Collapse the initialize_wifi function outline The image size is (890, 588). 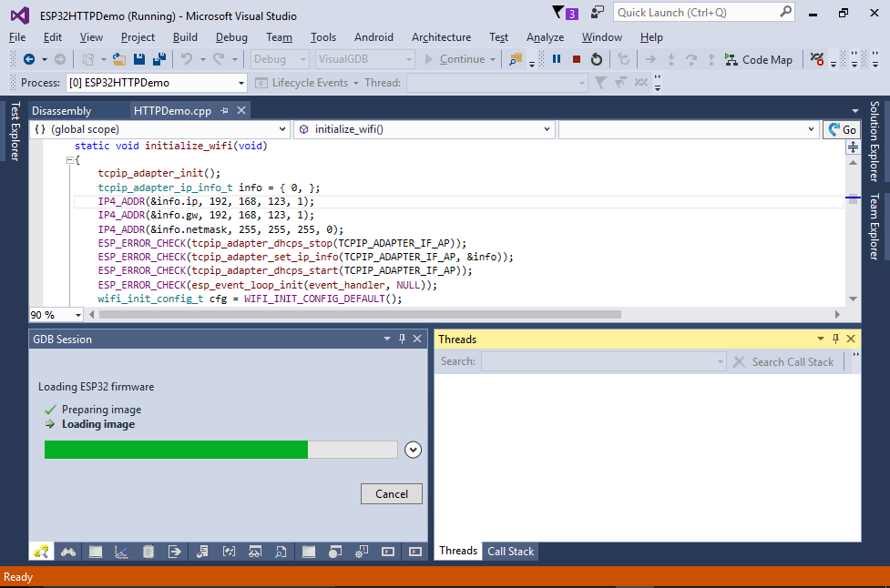[x=69, y=160]
